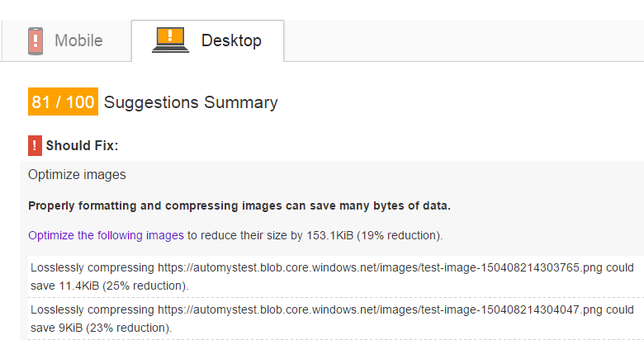Open the 'Optimize the following images' link
The height and width of the screenshot is (340, 644).
point(106,236)
